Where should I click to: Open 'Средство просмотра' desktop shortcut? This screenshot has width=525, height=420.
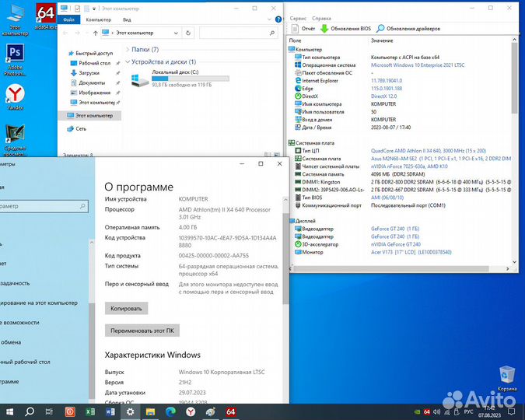point(15,140)
